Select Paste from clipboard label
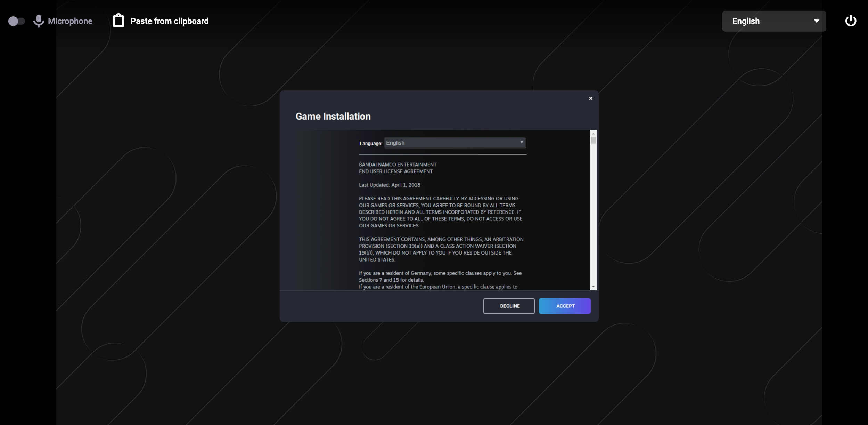868x425 pixels. click(170, 21)
